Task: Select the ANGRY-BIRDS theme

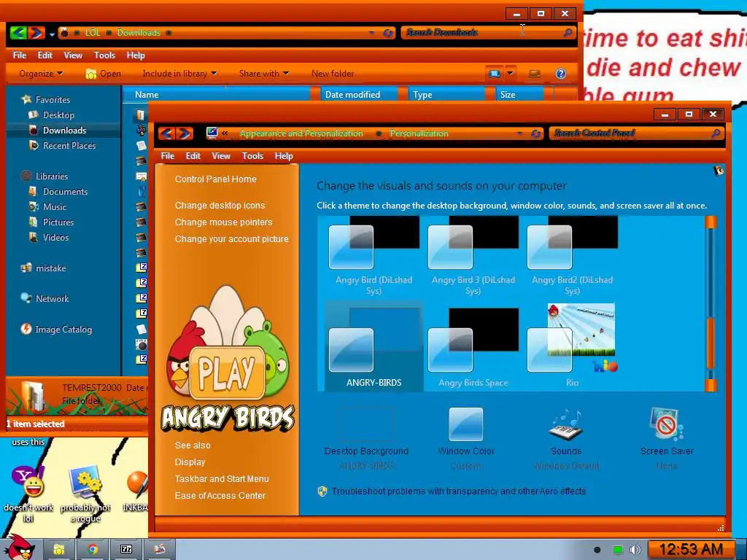Action: pyautogui.click(x=373, y=346)
